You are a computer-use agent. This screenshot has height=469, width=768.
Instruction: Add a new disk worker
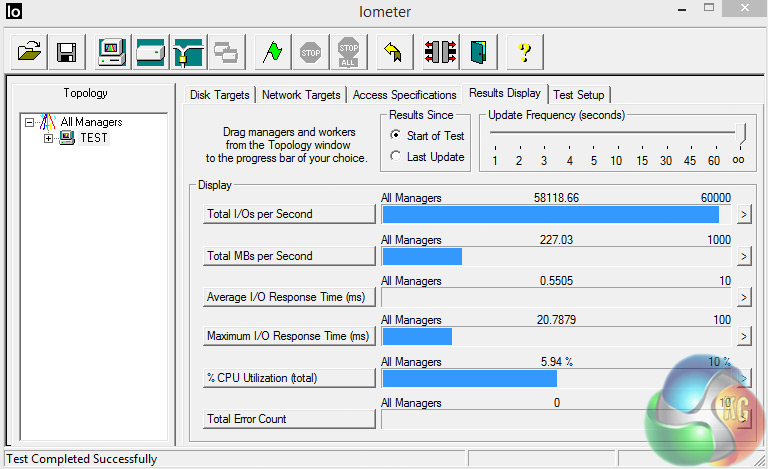click(150, 51)
